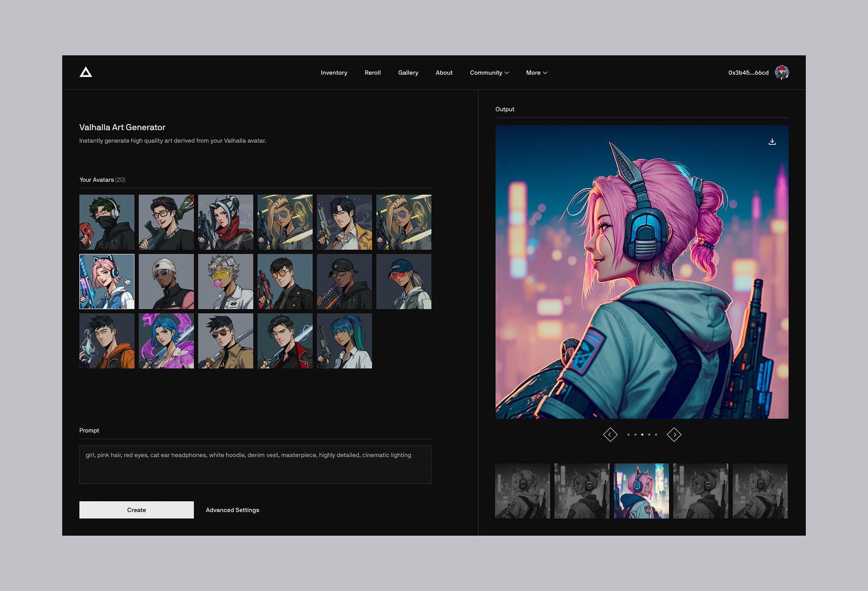This screenshot has width=868, height=591.
Task: Open the Gallery page
Action: (x=408, y=73)
